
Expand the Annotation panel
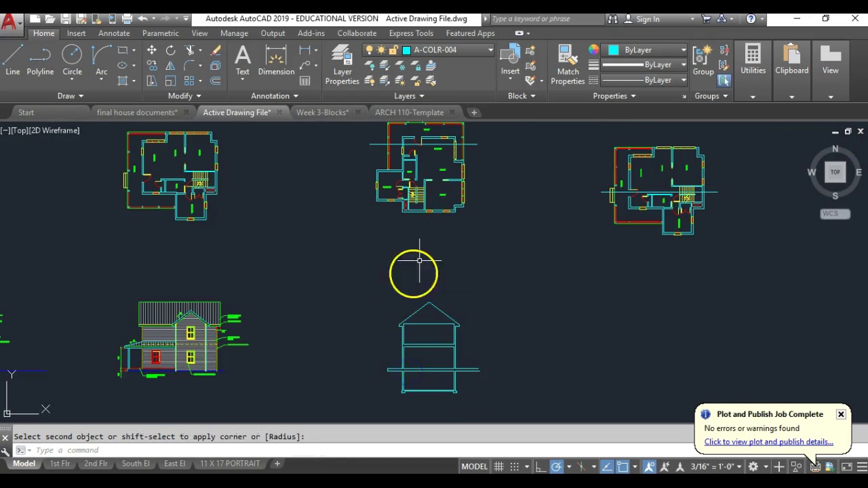(275, 96)
